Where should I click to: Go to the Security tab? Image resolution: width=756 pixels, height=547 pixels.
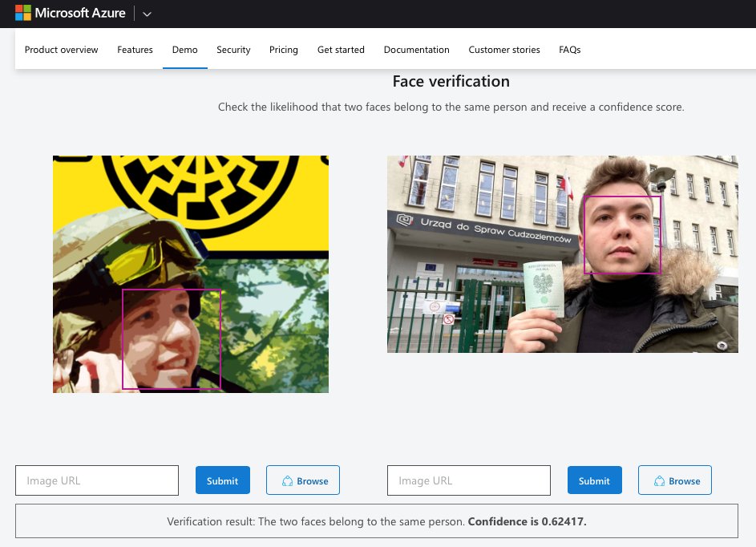tap(233, 50)
